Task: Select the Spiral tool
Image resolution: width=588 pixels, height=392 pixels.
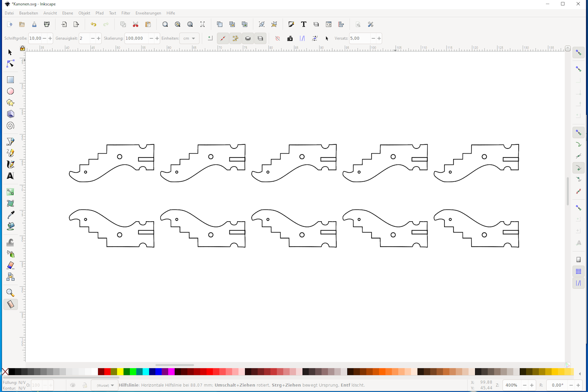Action: [x=11, y=126]
